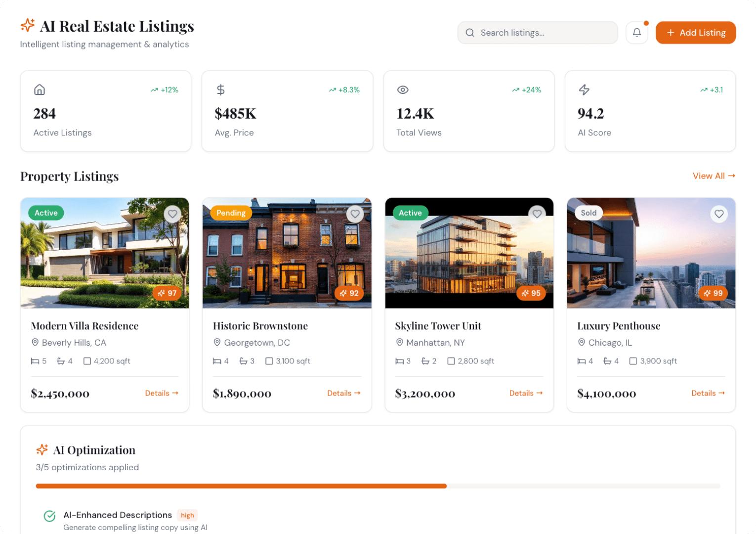Click the sparkle logo icon beside the title

(27, 25)
